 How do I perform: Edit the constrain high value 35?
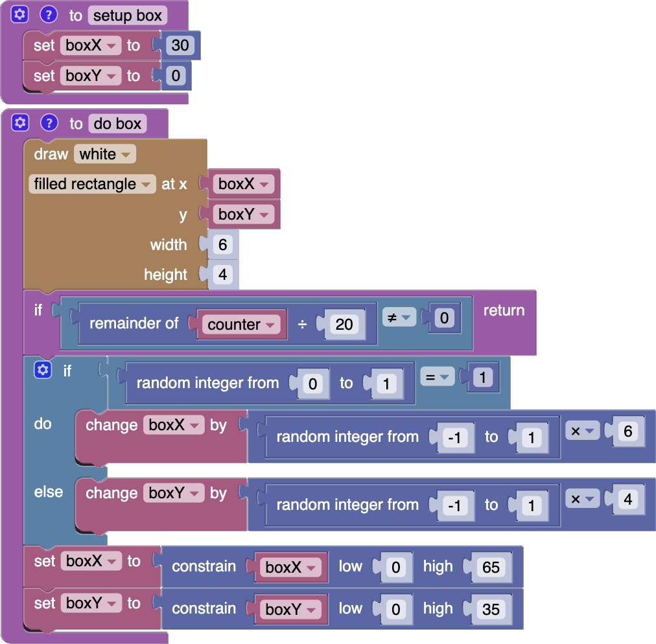[x=491, y=610]
